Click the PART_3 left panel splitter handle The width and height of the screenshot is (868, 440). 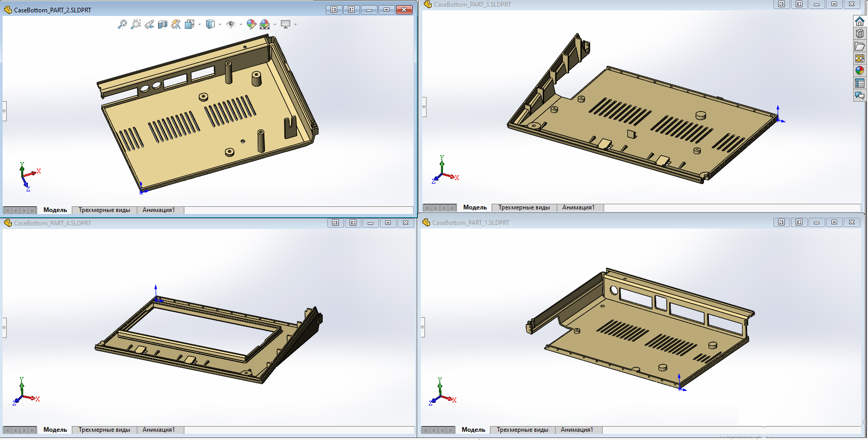tap(424, 107)
